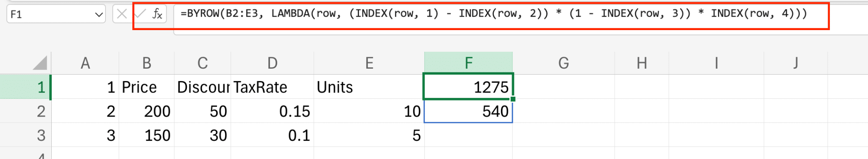Click the Price header cell

click(x=147, y=87)
